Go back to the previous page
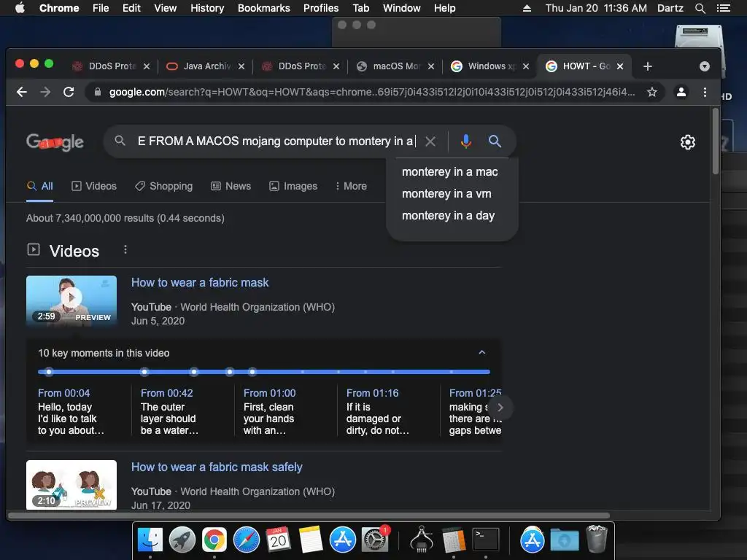 (x=22, y=92)
